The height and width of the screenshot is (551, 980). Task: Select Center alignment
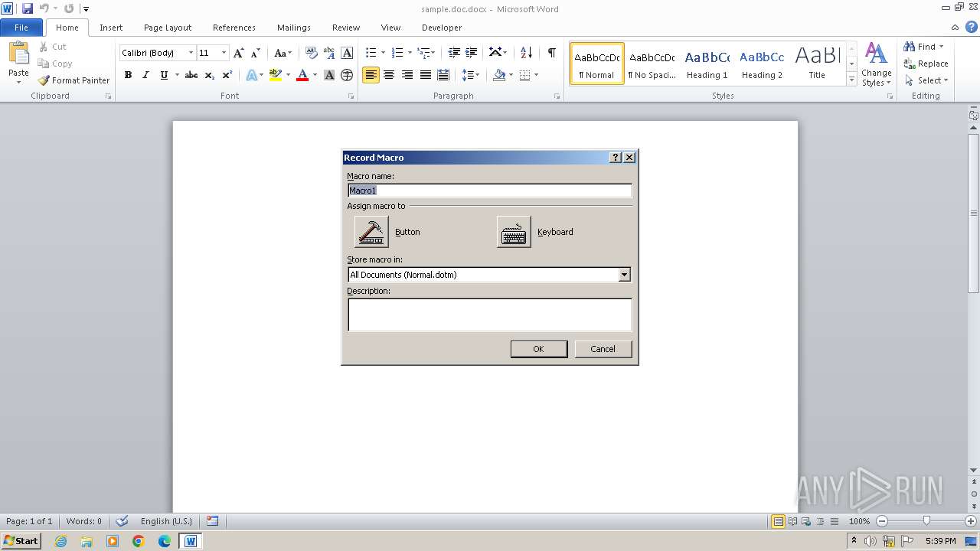tap(389, 75)
